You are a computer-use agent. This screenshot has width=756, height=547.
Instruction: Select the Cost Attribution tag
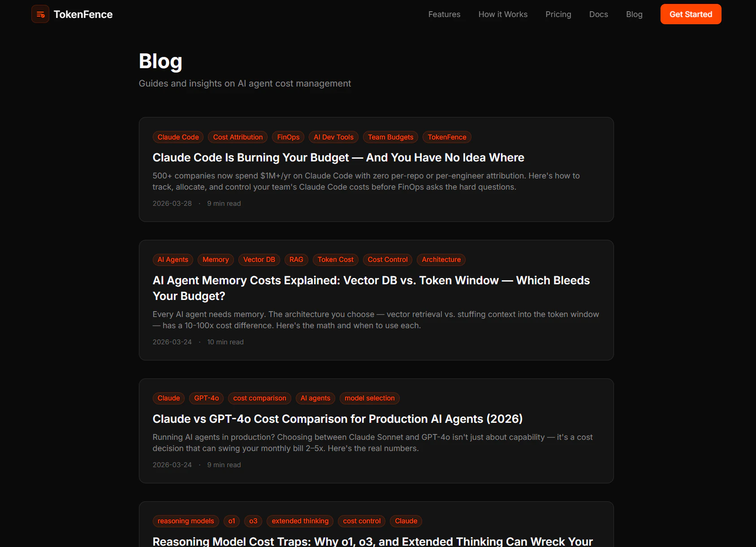pos(238,137)
